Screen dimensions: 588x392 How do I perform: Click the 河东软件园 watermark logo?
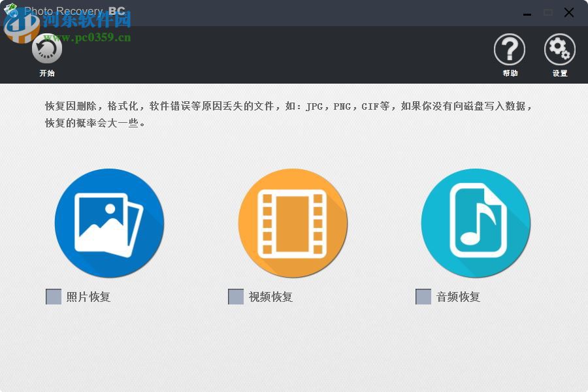[x=20, y=26]
